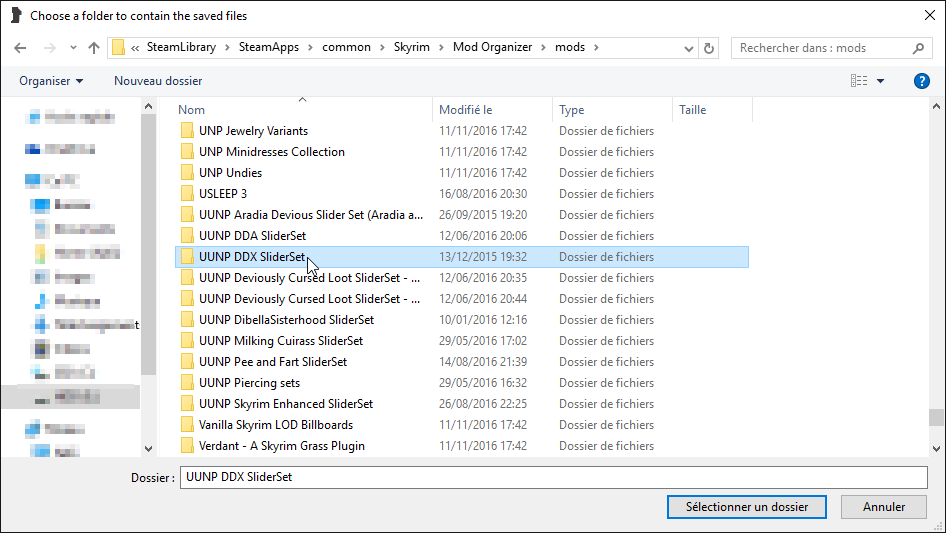946x533 pixels.
Task: Expand chevron after Skyrim breadcrumb
Action: coord(441,48)
